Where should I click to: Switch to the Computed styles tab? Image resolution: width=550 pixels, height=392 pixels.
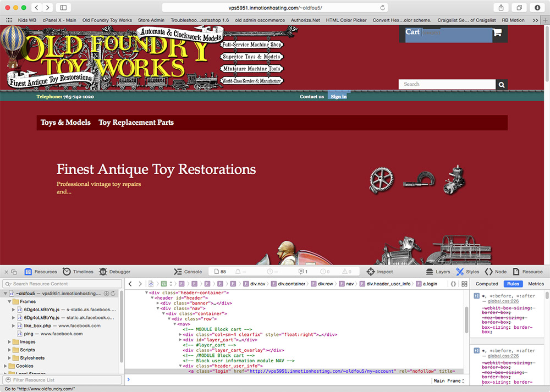tap(487, 284)
